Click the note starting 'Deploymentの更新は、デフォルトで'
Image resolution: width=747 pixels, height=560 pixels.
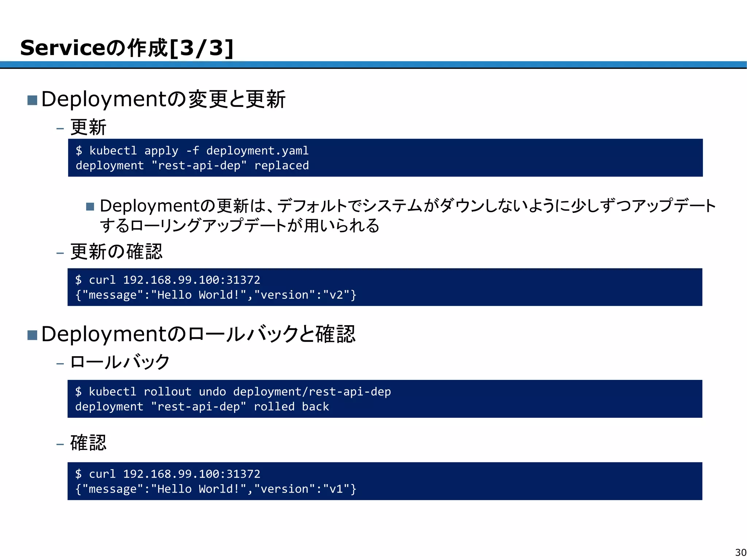(x=408, y=206)
